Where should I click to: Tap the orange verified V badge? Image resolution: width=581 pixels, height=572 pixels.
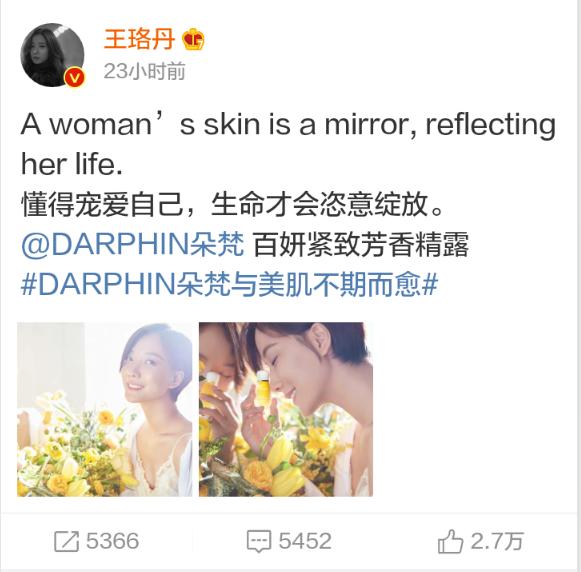click(74, 78)
